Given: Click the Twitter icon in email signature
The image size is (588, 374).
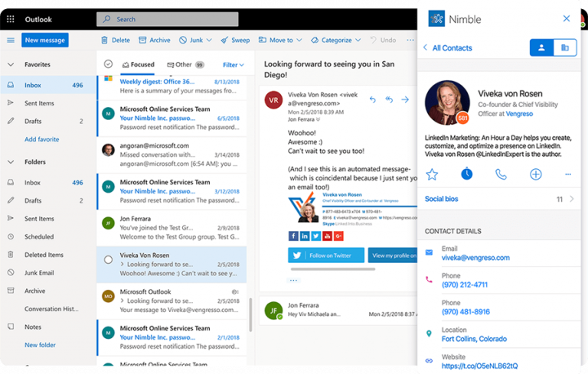Looking at the screenshot, I should coord(315,236).
